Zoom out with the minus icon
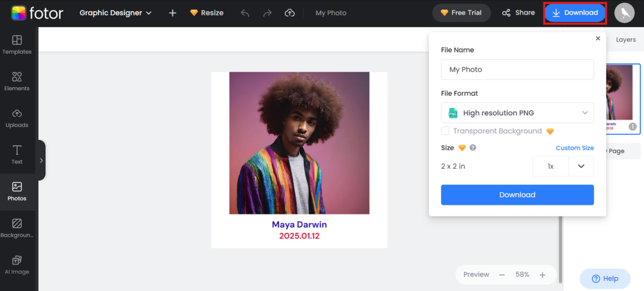This screenshot has height=291, width=644. click(502, 275)
